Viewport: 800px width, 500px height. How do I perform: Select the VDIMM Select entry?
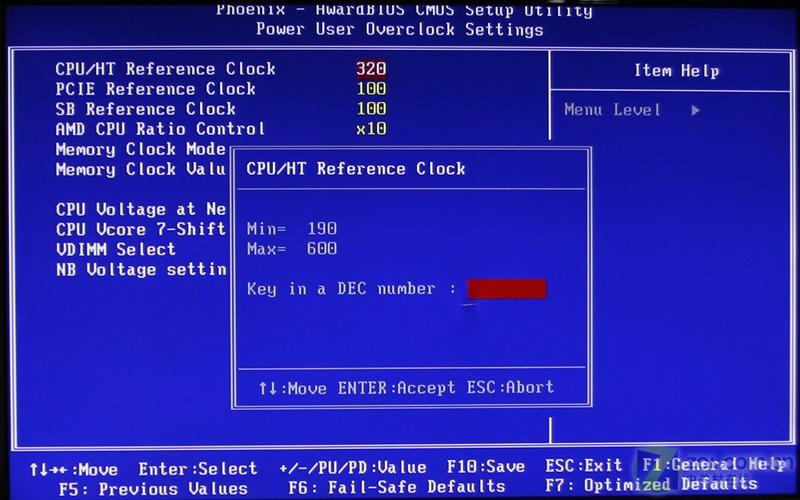115,249
